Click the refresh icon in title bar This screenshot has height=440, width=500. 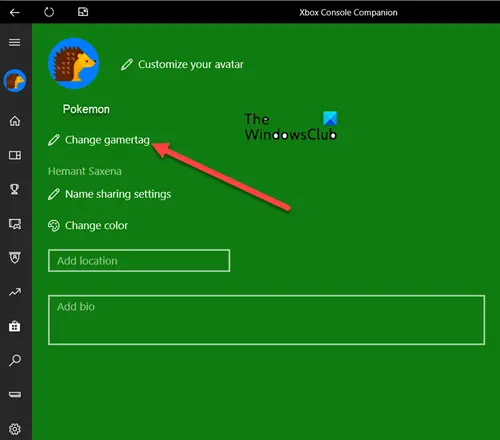pos(49,12)
